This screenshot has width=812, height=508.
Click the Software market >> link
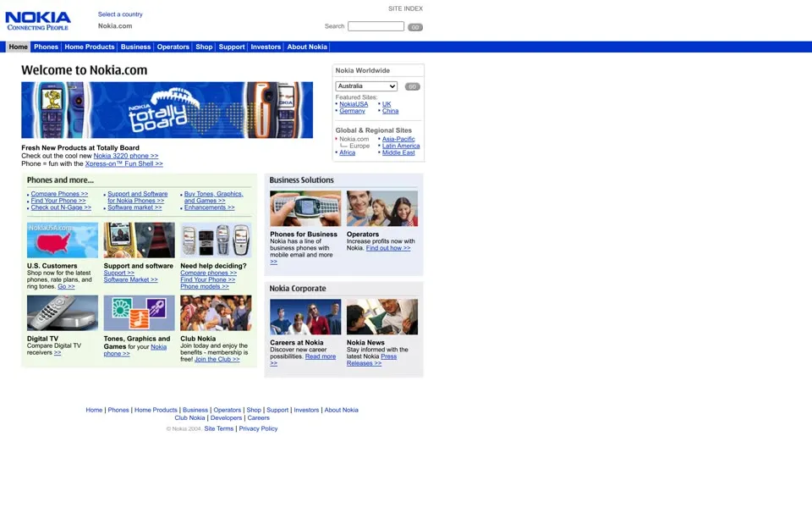[x=134, y=207]
